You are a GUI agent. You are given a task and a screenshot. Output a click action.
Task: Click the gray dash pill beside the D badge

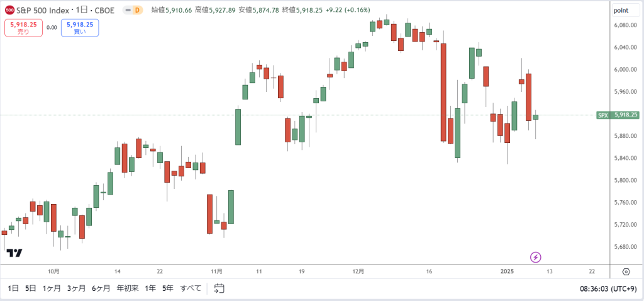point(128,10)
